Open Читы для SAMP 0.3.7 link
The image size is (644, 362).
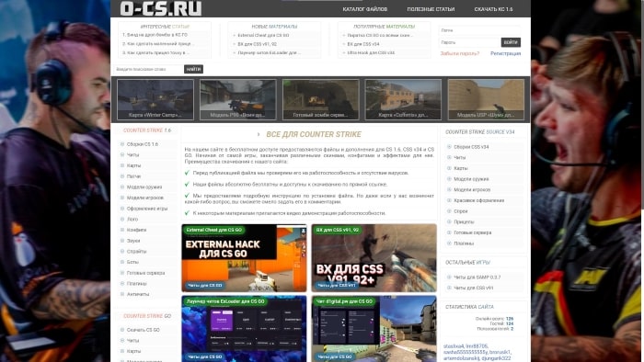(x=477, y=277)
